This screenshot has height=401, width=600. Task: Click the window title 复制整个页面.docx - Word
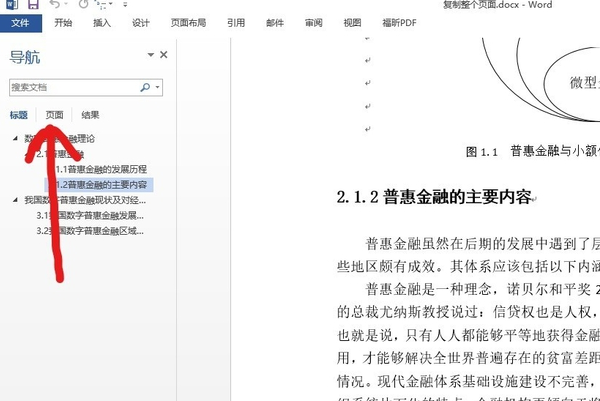[497, 5]
